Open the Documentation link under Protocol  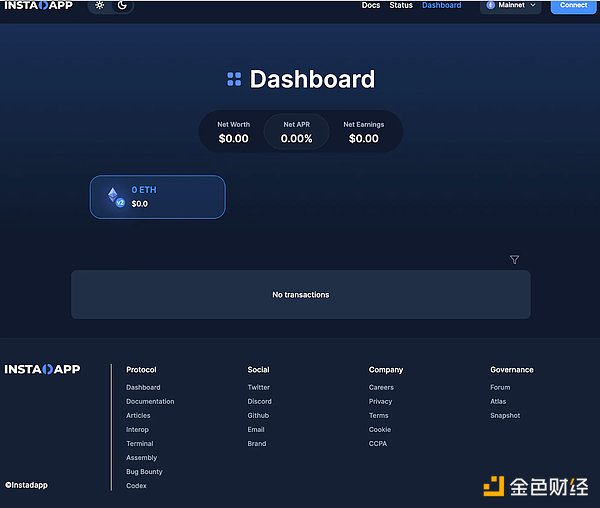point(150,401)
